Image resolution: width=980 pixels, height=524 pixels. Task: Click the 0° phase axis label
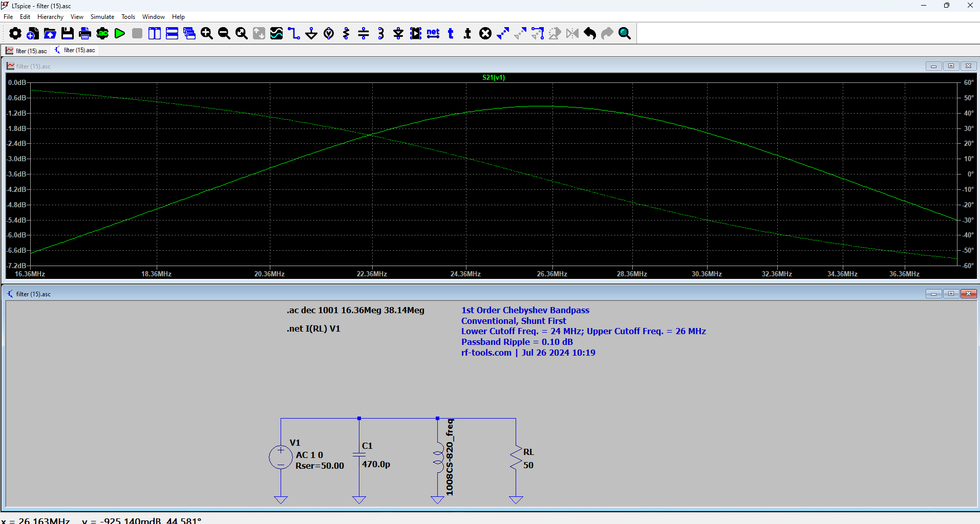tap(970, 174)
